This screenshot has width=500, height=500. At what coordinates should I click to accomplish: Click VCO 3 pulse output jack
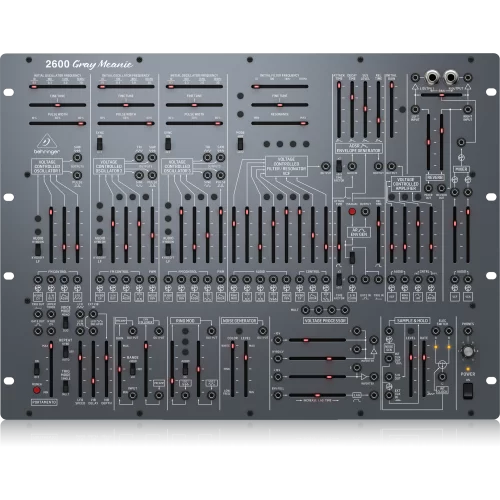pyautogui.click(x=220, y=175)
